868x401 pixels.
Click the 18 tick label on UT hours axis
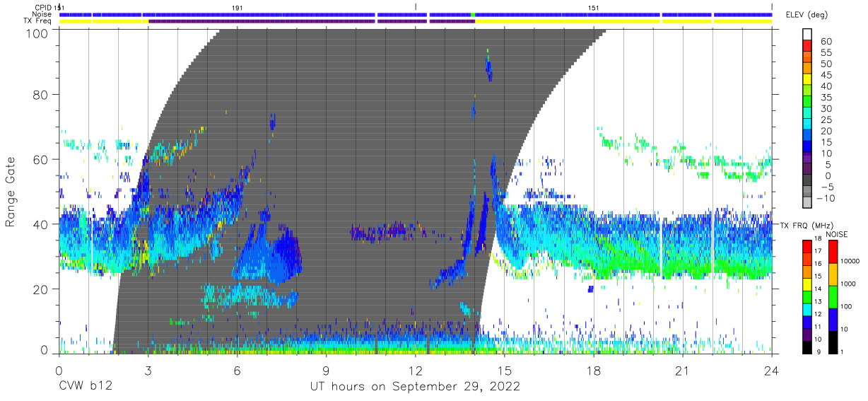594,371
